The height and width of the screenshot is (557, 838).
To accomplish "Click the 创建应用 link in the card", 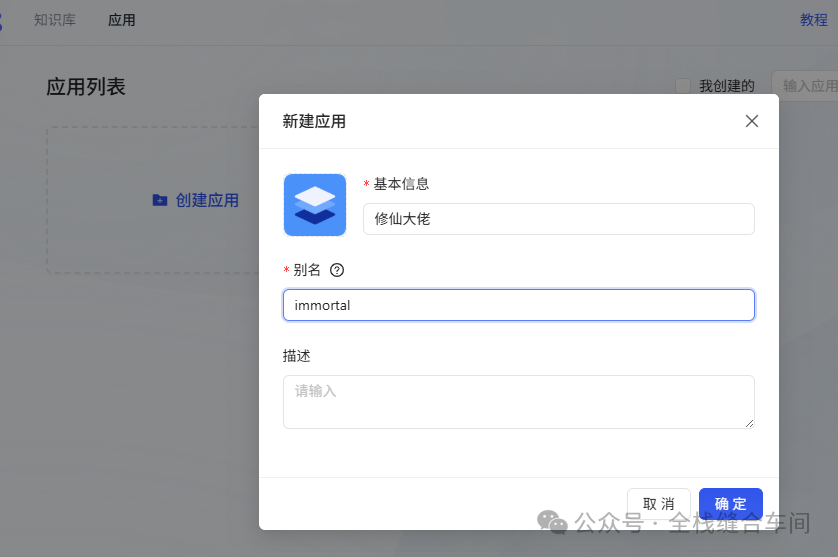I will coord(207,200).
